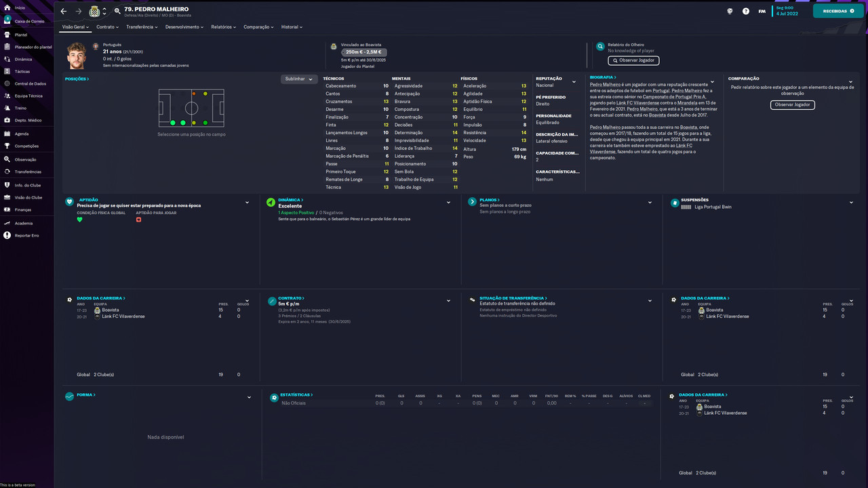Click the date 4 Jul 2022
This screenshot has height=488, width=868.
click(786, 14)
